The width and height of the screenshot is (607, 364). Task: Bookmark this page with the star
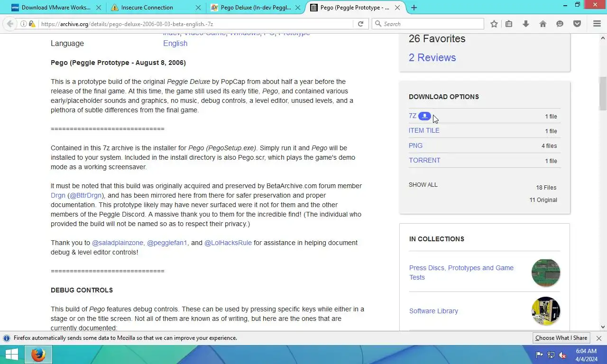tap(494, 24)
